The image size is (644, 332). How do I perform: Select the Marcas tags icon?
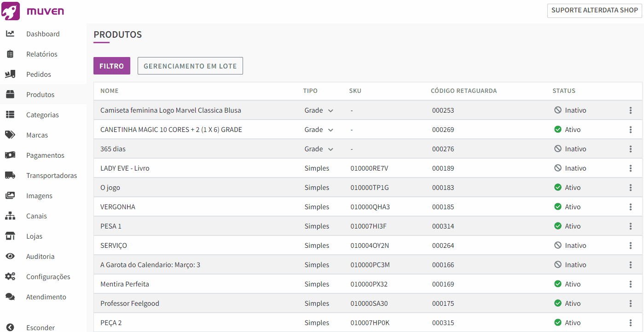(x=10, y=135)
